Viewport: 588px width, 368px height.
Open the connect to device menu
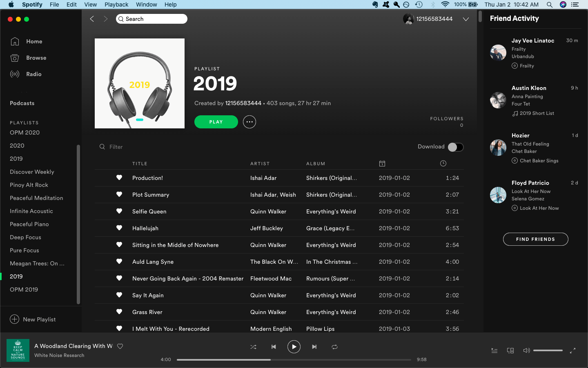click(x=510, y=350)
